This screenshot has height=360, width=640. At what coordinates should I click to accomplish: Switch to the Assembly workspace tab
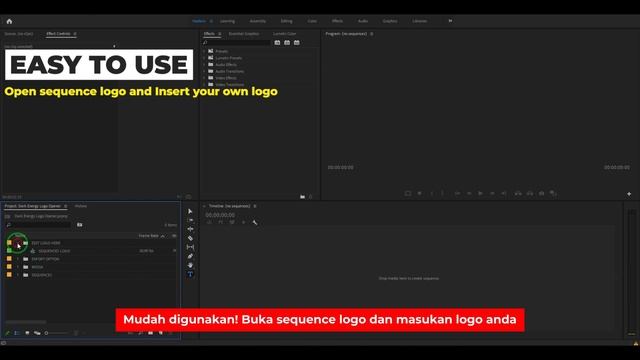click(258, 21)
